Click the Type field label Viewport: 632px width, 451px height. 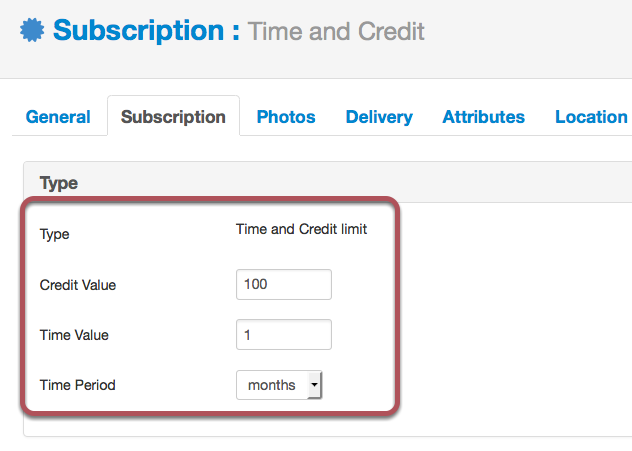click(54, 234)
